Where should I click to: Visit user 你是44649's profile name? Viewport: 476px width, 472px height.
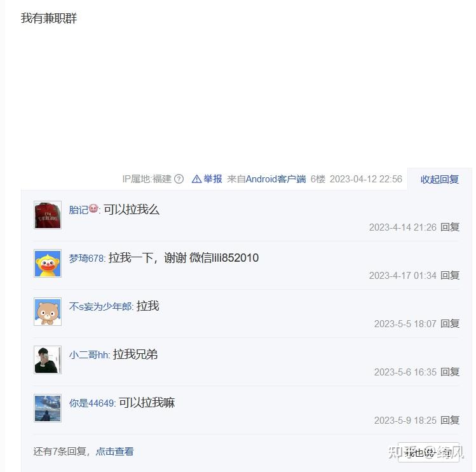[x=92, y=403]
